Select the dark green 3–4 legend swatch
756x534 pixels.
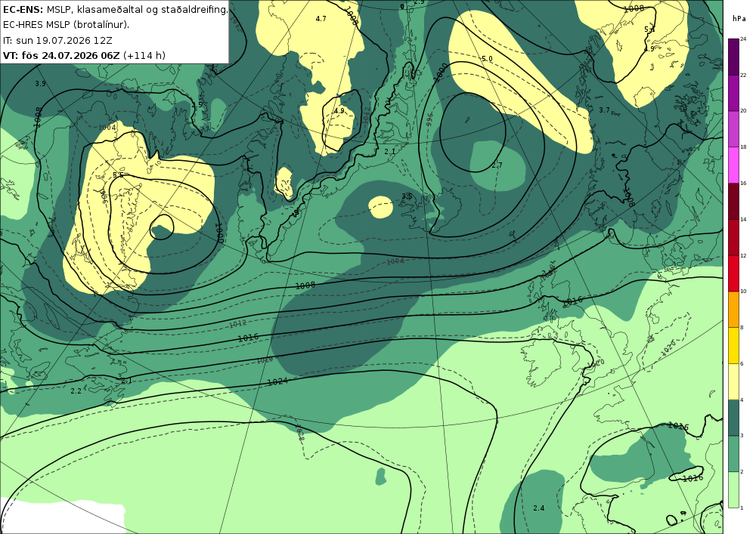(x=733, y=418)
